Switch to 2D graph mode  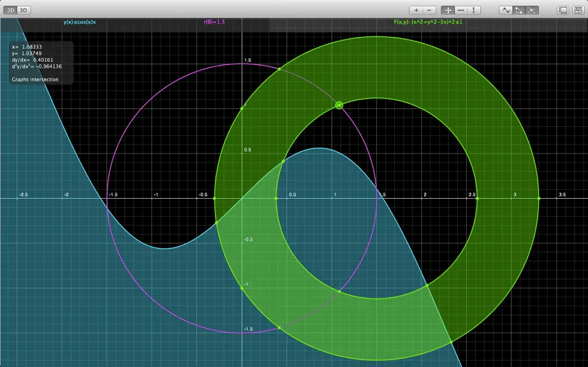(x=10, y=10)
